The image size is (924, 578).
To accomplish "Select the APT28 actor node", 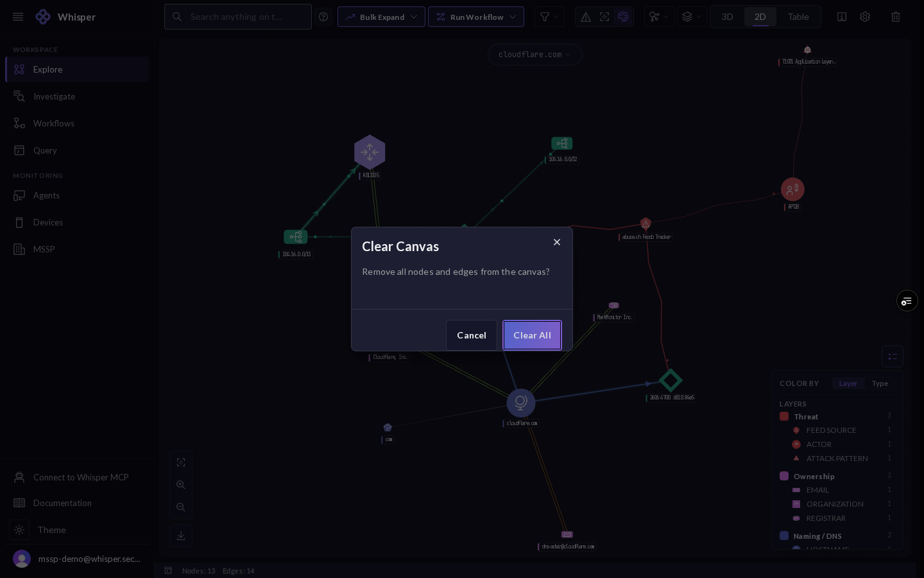I will tap(792, 189).
